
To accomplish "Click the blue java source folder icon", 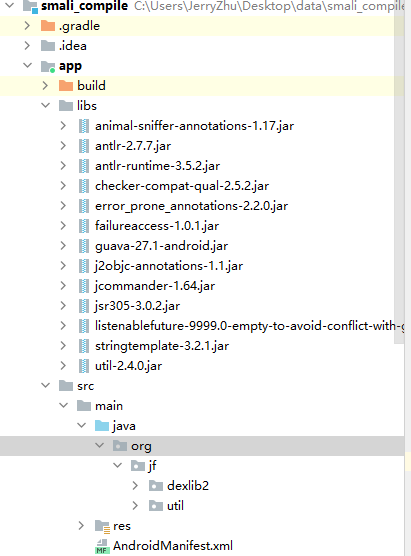I will (x=102, y=426).
